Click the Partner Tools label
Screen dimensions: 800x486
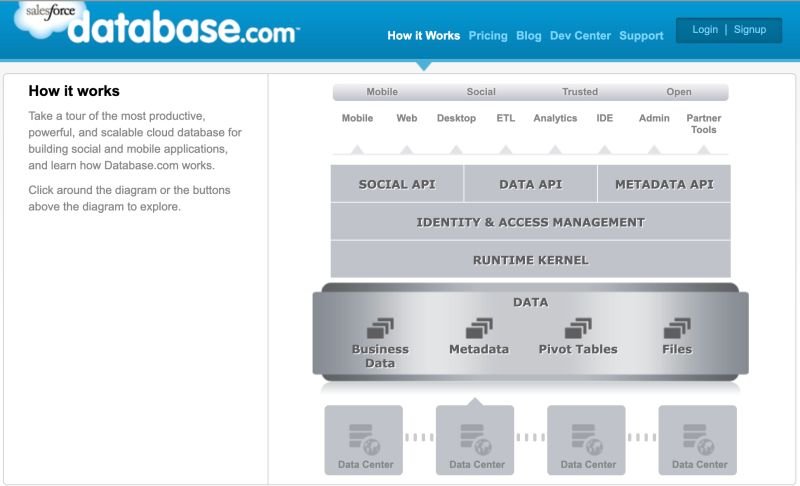click(x=704, y=124)
